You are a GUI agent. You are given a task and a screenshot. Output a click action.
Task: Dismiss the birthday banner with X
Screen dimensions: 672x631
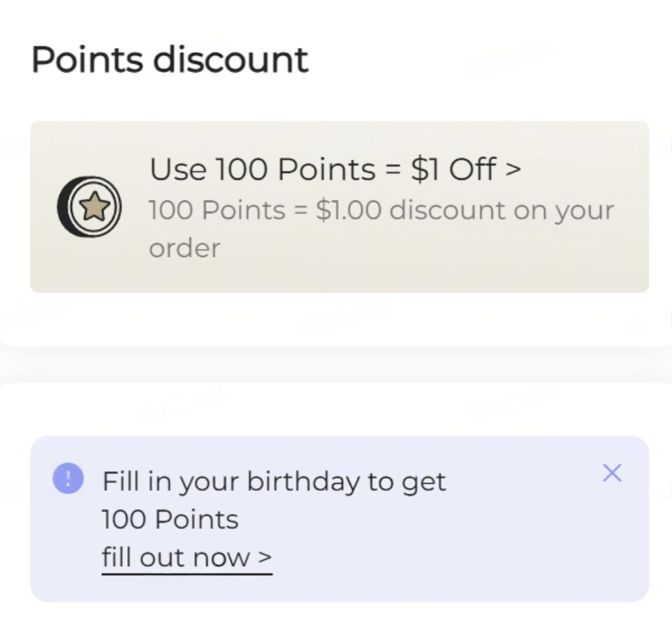pos(612,473)
